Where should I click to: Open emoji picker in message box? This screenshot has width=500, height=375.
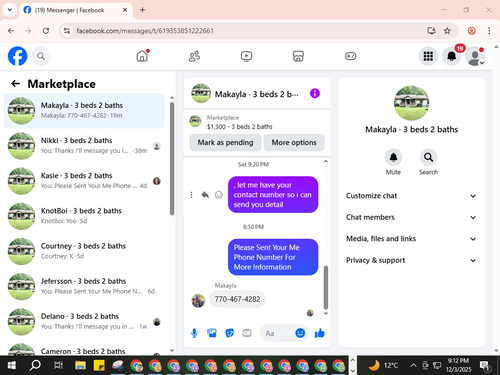coord(300,333)
